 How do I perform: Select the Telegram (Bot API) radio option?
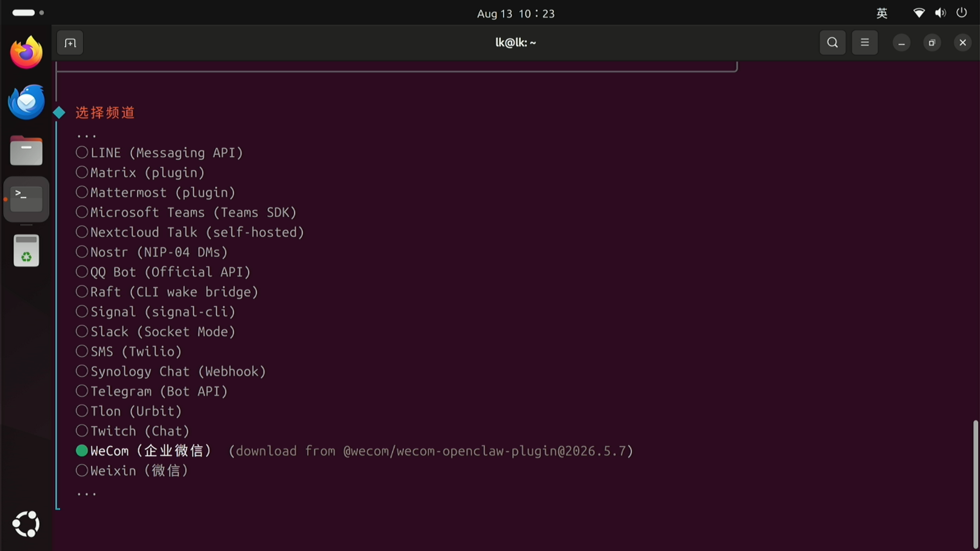tap(151, 391)
